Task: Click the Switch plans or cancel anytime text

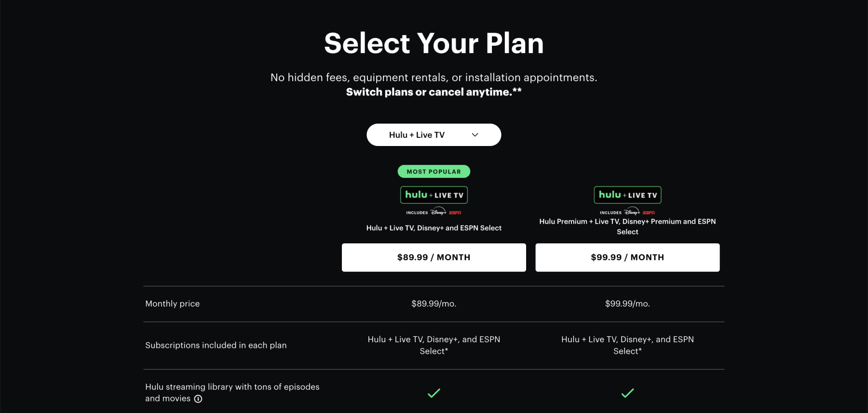Action: 434,92
